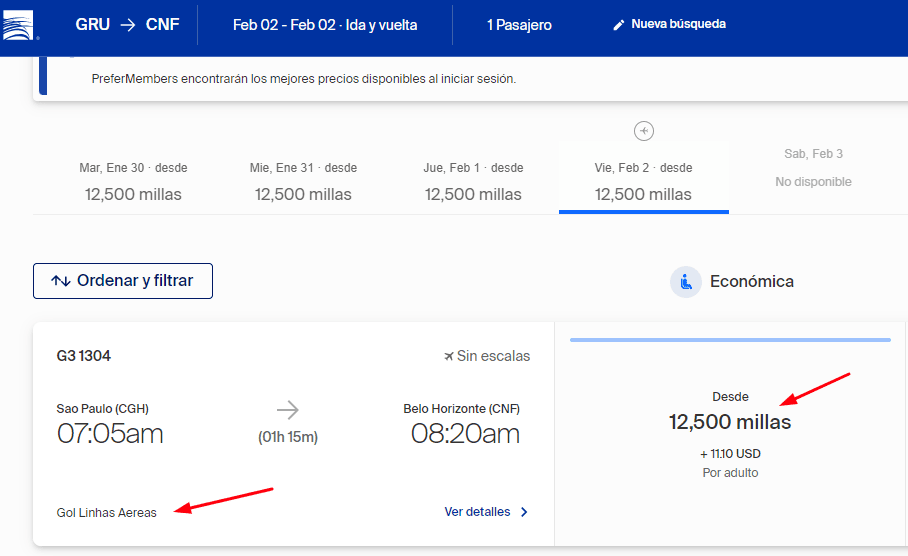Screen dimensions: 908x556
Task: Click the Copa Airlines logo
Action: pyautogui.click(x=21, y=25)
